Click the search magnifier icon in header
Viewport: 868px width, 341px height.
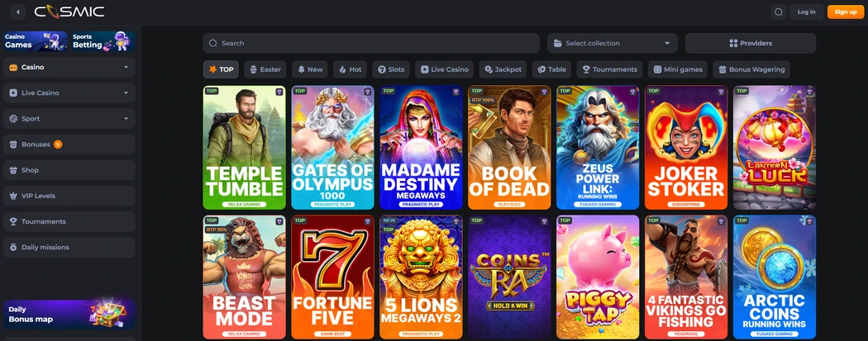(779, 12)
